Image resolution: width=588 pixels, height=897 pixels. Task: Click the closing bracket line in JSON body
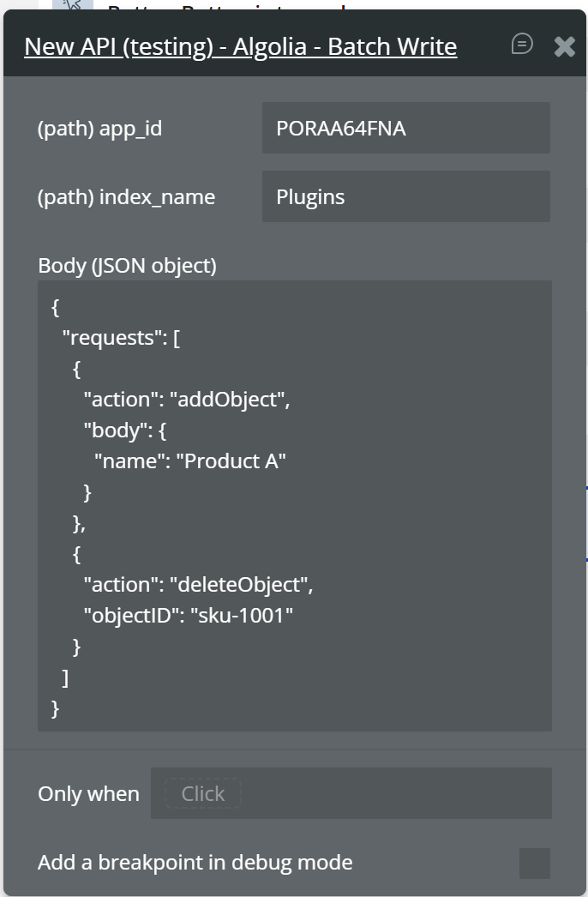click(x=65, y=677)
